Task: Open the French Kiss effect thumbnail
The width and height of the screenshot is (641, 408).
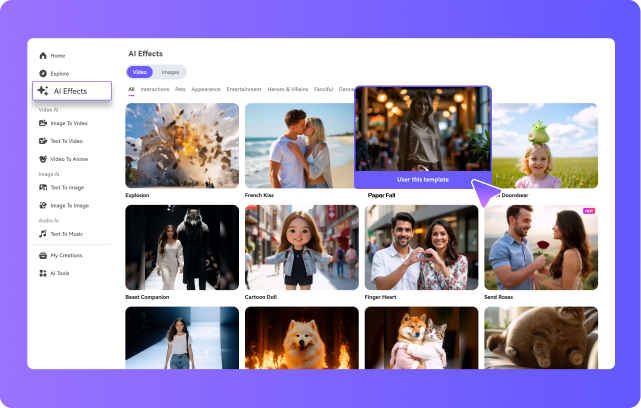Action: click(299, 146)
